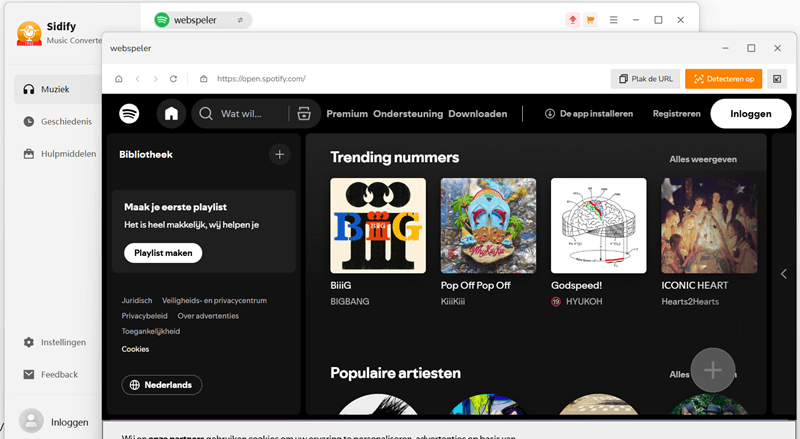Open the Ondersteuning link
Image resolution: width=800 pixels, height=439 pixels.
point(408,114)
